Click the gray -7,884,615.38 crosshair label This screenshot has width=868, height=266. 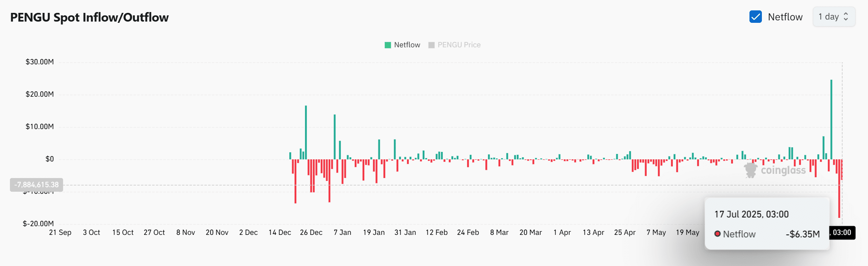[x=36, y=185]
